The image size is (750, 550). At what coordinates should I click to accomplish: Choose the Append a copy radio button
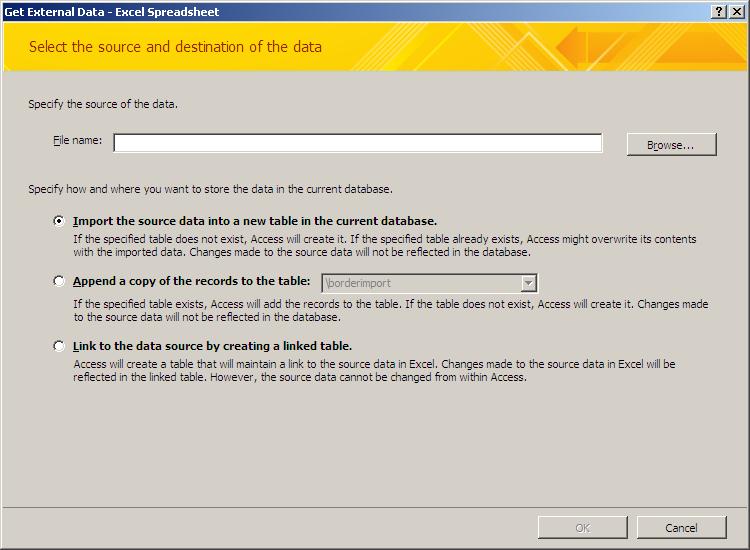pyautogui.click(x=58, y=281)
